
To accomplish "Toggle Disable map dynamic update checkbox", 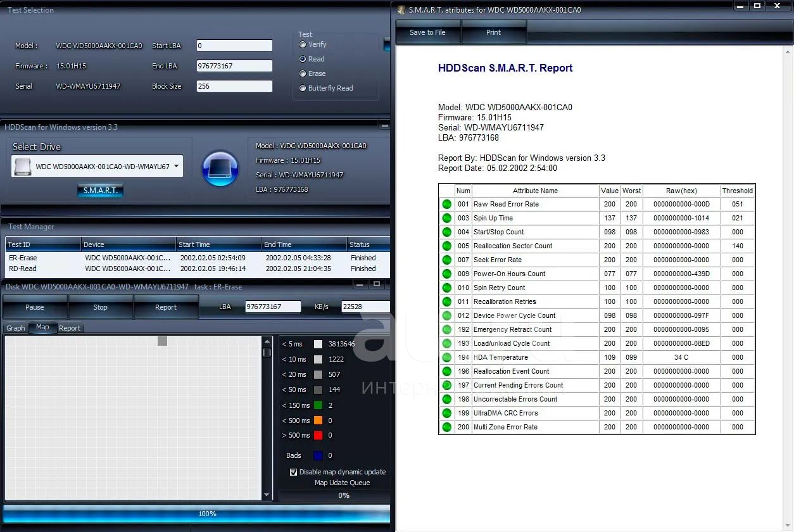I will (x=293, y=472).
